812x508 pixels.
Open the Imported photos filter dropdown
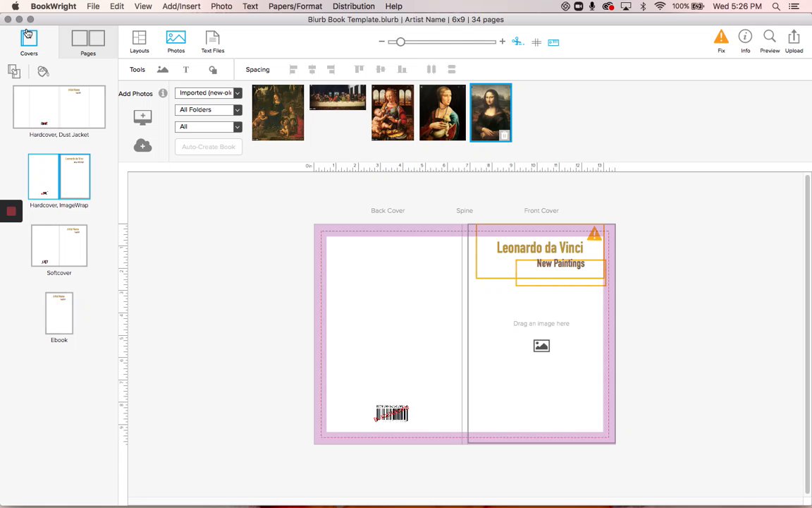208,93
